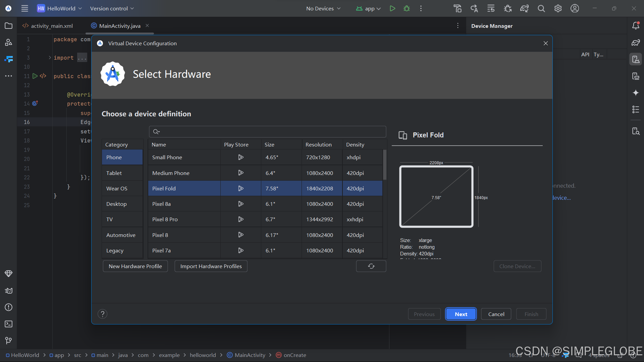Open the Logcat tool window icon
The image size is (644, 362).
click(9, 291)
